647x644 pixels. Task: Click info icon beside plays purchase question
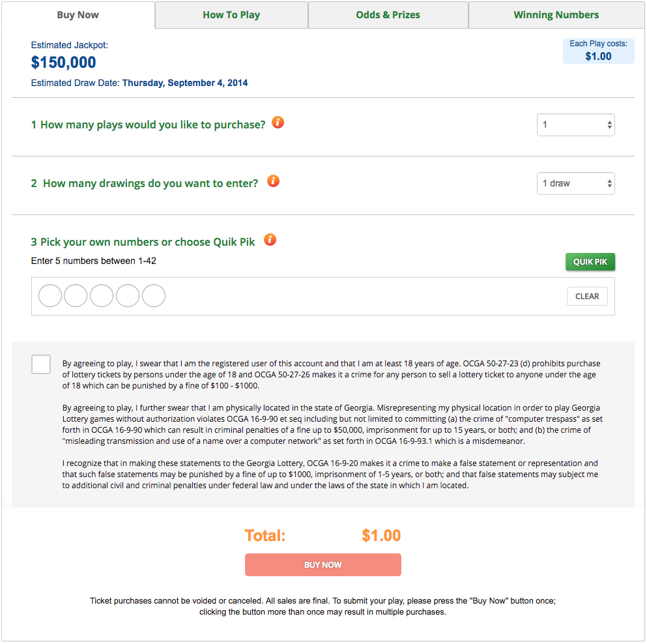(x=278, y=123)
